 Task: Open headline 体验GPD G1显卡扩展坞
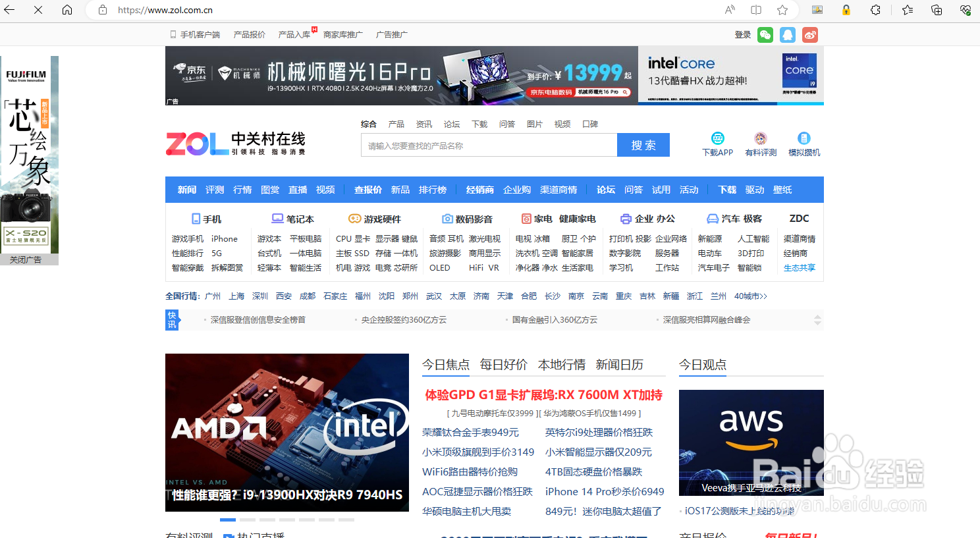click(x=543, y=395)
